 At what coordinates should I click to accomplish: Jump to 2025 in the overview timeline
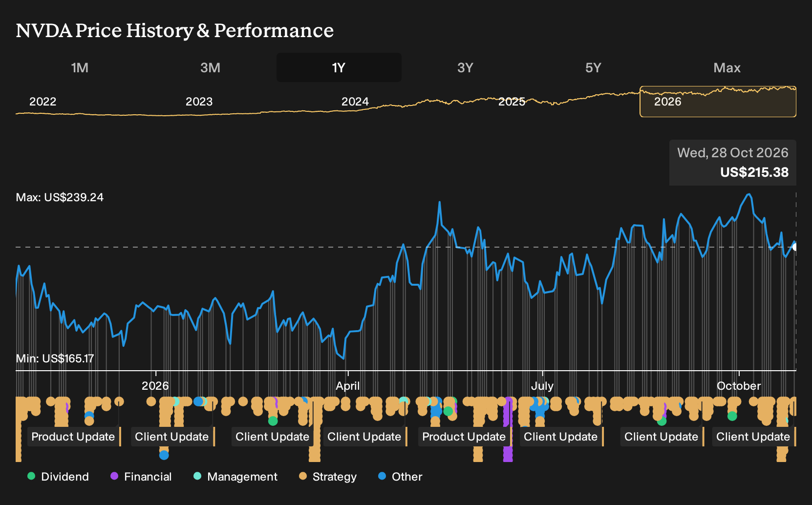pyautogui.click(x=512, y=102)
